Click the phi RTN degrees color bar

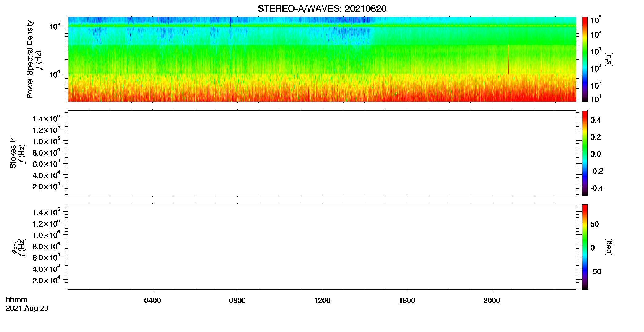click(584, 247)
